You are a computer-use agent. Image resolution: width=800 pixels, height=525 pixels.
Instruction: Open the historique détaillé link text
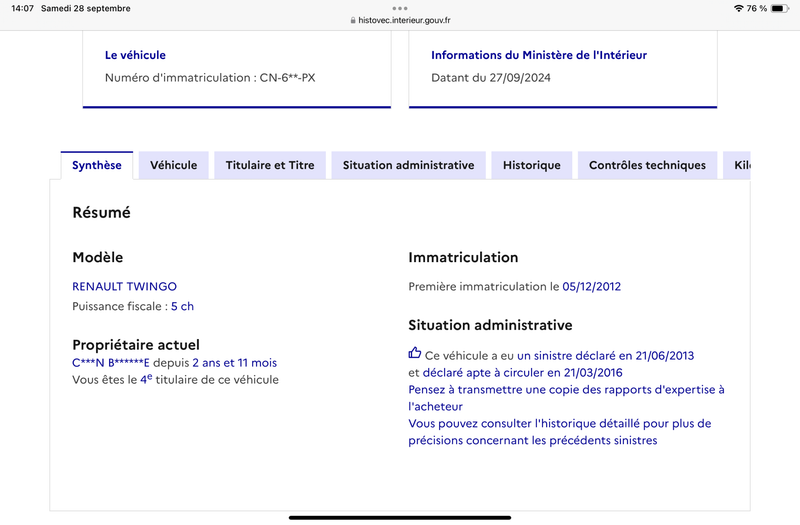click(560, 432)
